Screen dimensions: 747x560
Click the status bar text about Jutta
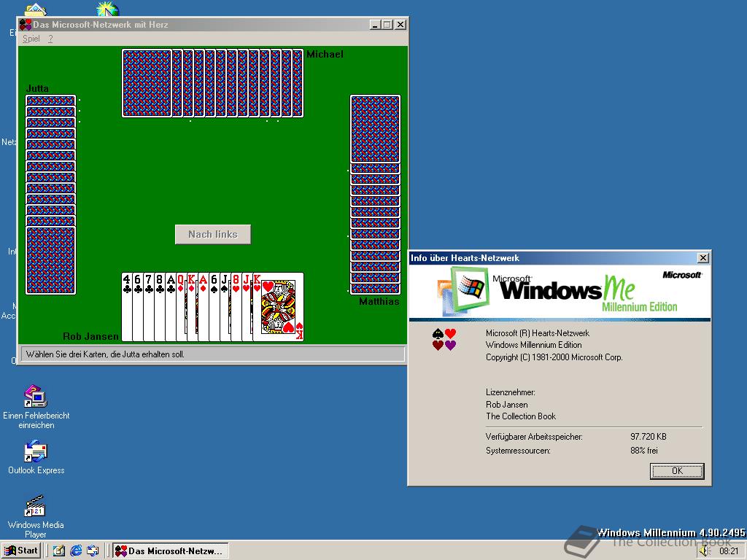105,354
